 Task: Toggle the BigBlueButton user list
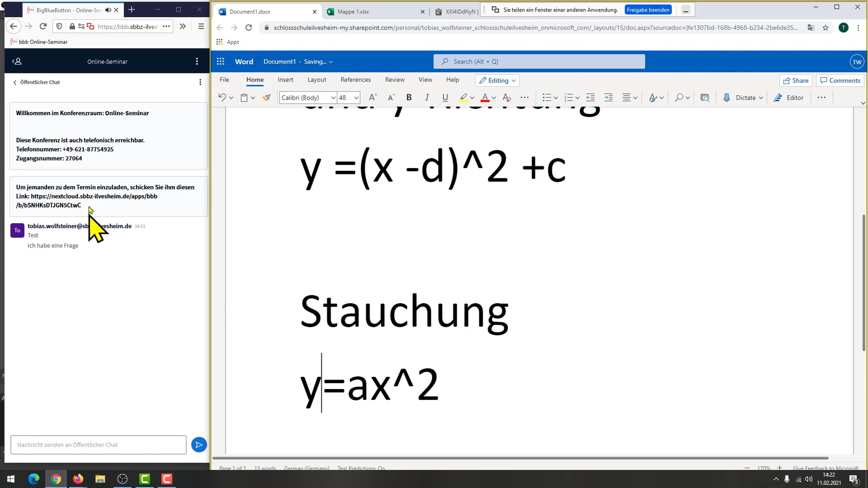17,61
